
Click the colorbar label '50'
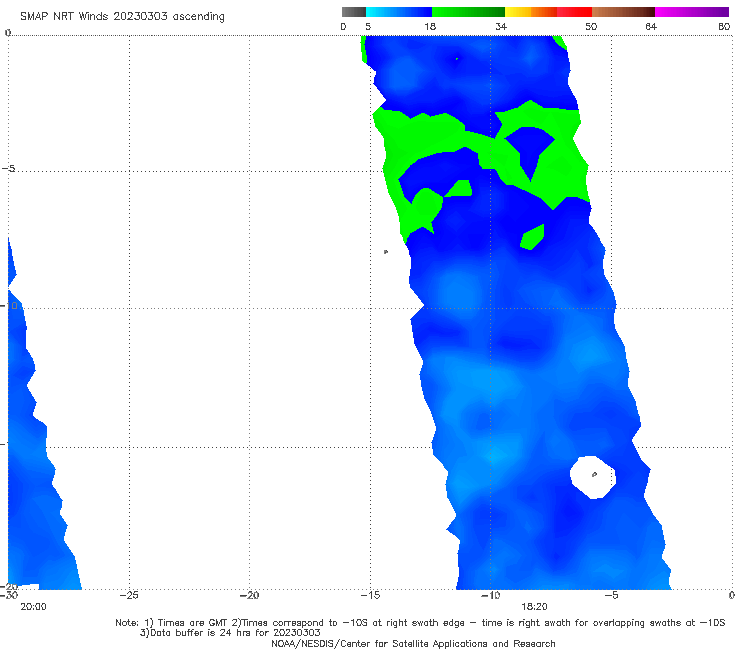click(591, 27)
